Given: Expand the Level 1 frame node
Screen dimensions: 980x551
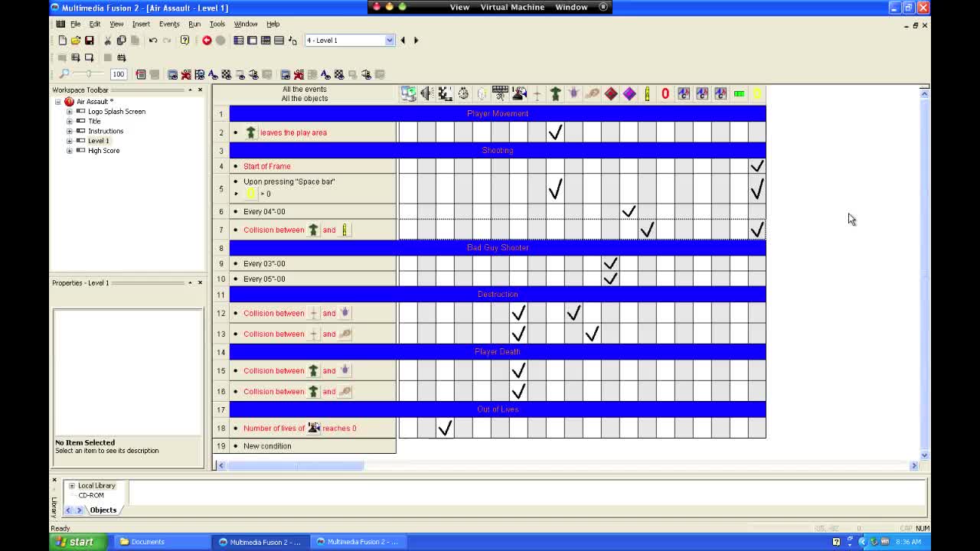Looking at the screenshot, I should pyautogui.click(x=70, y=141).
